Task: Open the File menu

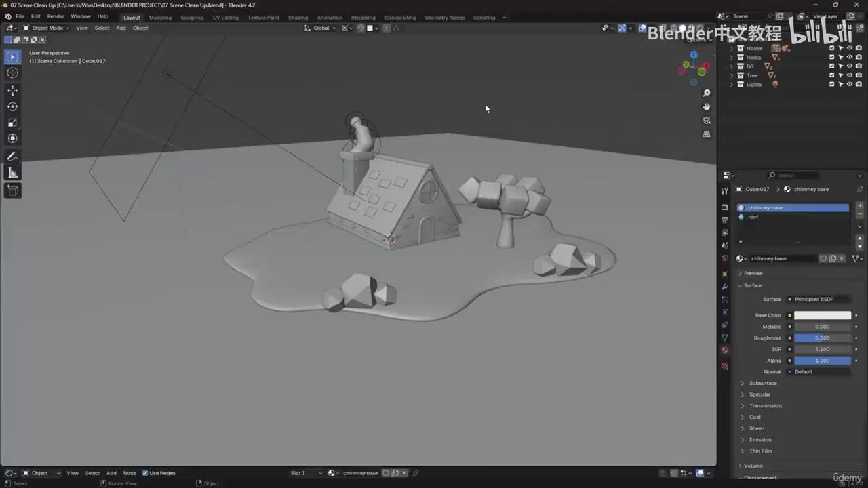Action: (x=20, y=16)
